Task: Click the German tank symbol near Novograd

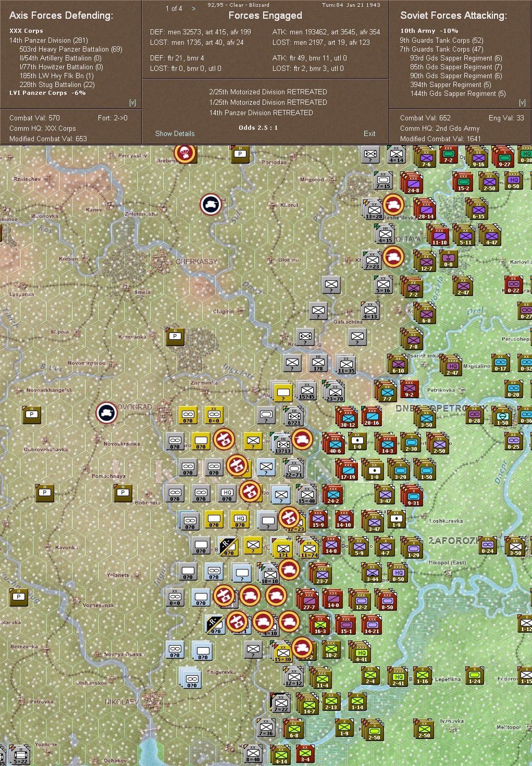Action: pyautogui.click(x=106, y=414)
